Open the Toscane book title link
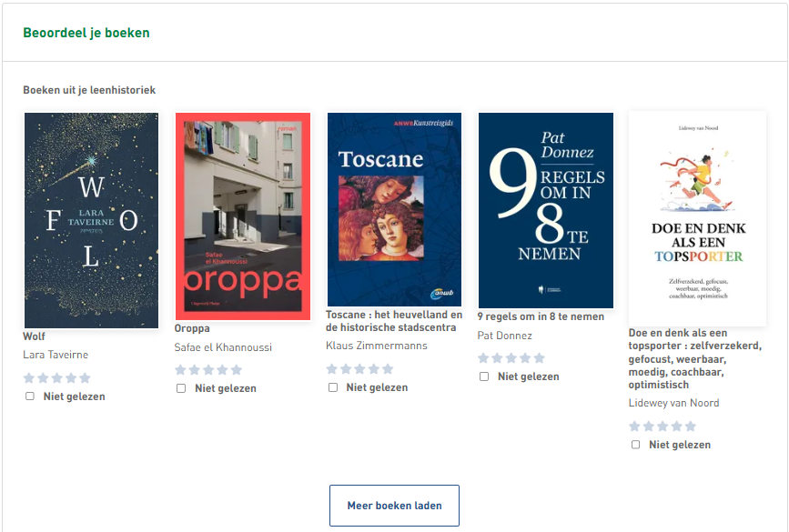 [394, 321]
